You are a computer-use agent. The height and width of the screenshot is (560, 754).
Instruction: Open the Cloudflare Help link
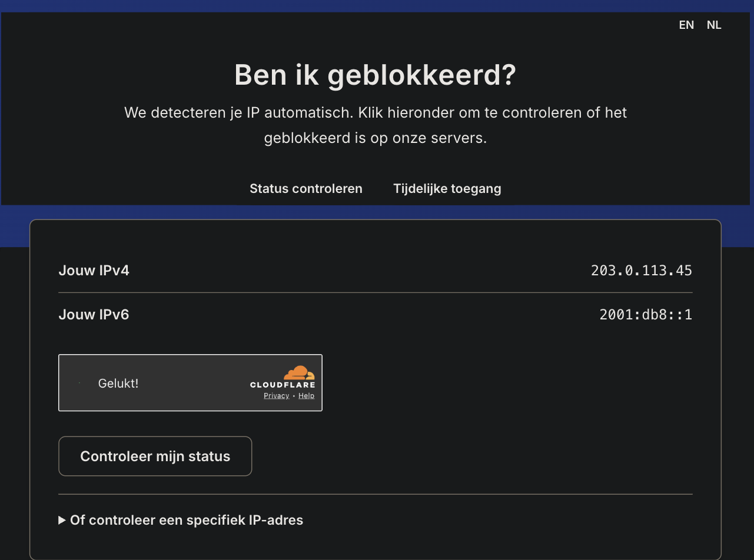(306, 396)
